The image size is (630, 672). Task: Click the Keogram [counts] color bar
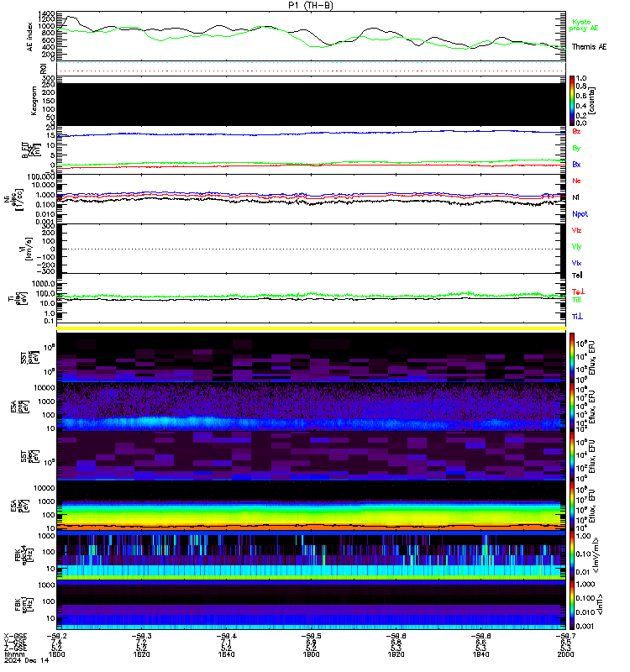[572, 101]
